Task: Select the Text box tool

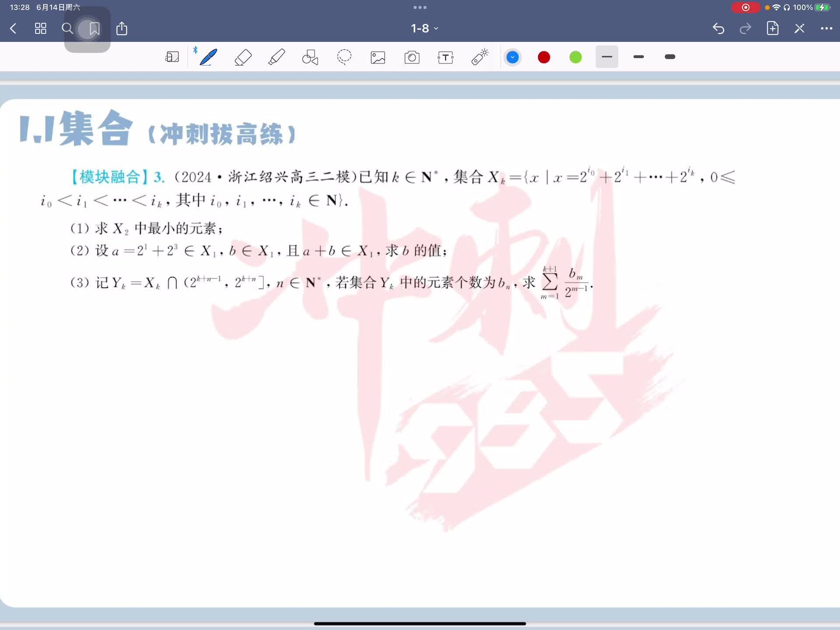Action: tap(445, 57)
